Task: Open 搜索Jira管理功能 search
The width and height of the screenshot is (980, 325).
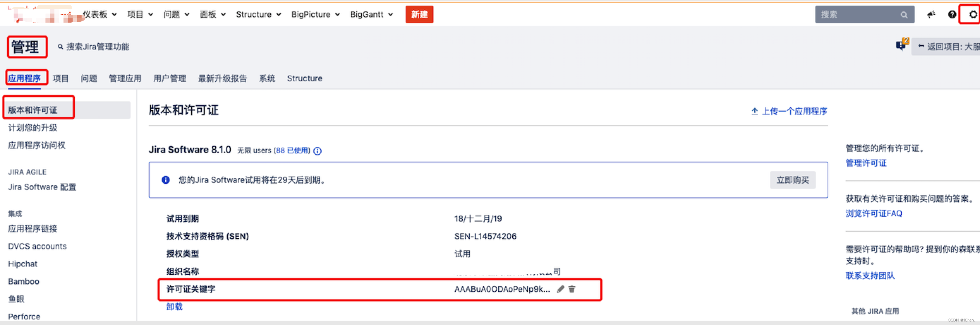Action: coord(93,47)
